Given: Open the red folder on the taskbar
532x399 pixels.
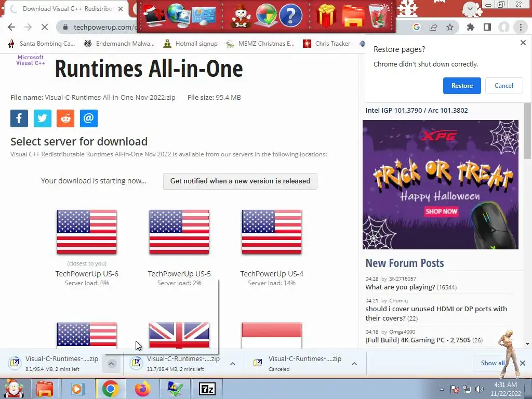Looking at the screenshot, I should pos(45,389).
